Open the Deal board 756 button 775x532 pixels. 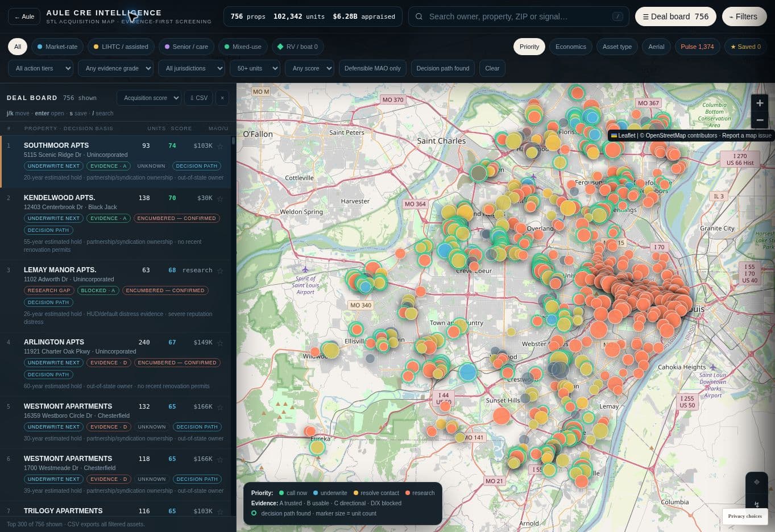pos(675,16)
